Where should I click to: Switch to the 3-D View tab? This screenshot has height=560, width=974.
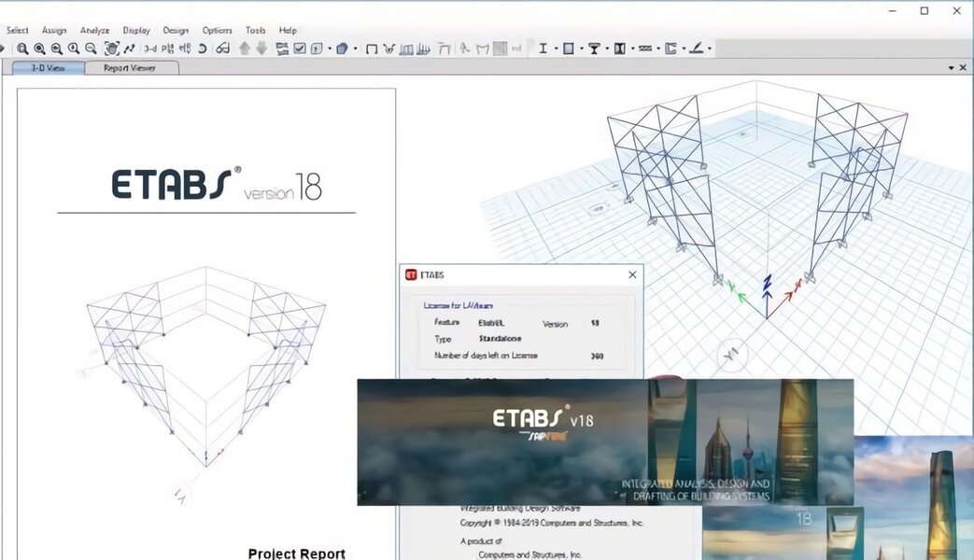[x=49, y=68]
